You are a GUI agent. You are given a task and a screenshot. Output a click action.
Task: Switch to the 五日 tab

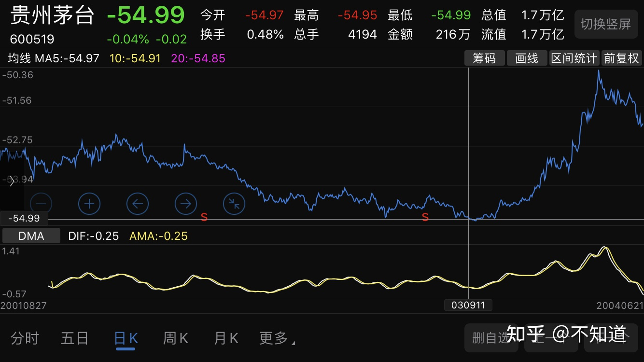click(75, 338)
